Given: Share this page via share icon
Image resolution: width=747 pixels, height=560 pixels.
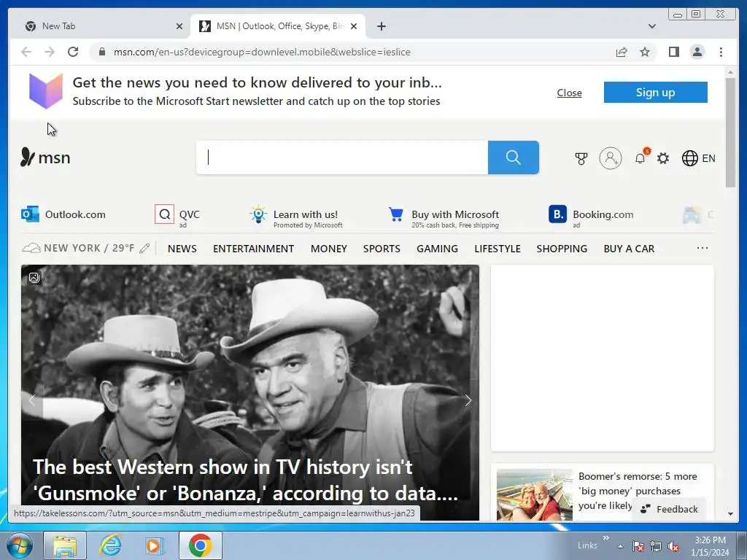Looking at the screenshot, I should (622, 52).
